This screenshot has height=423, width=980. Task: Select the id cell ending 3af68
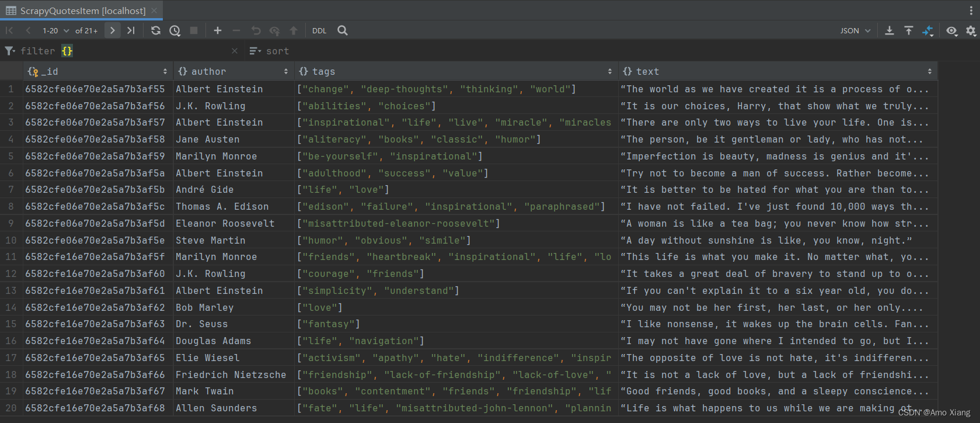[x=98, y=408]
